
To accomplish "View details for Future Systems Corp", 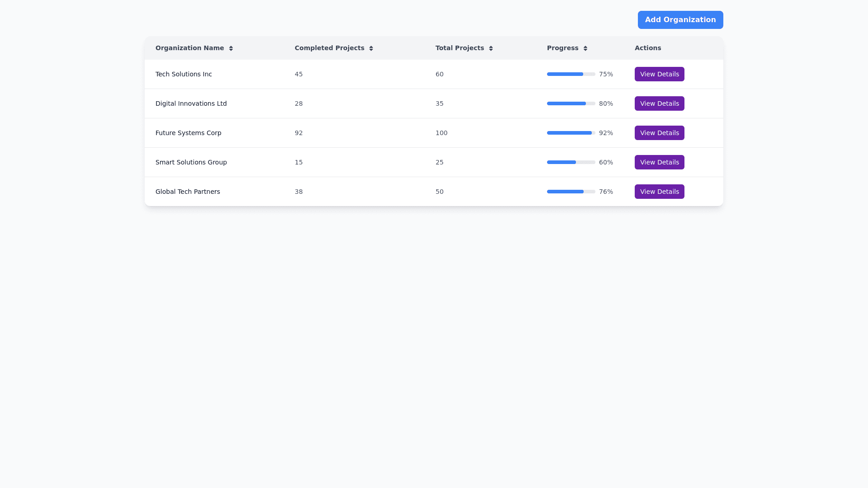I will [659, 133].
